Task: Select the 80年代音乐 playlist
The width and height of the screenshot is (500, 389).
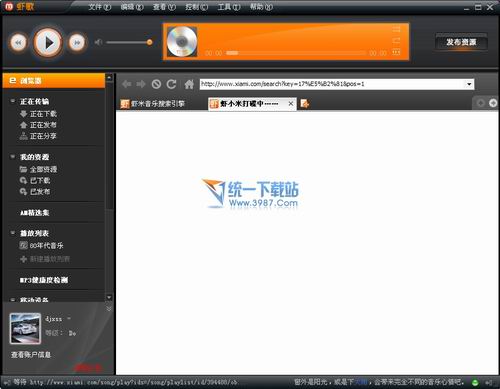Action: click(42, 246)
